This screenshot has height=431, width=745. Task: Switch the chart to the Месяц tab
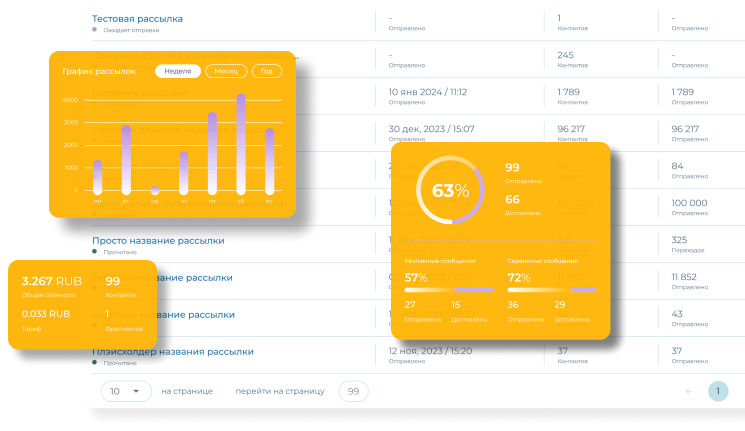tap(226, 71)
